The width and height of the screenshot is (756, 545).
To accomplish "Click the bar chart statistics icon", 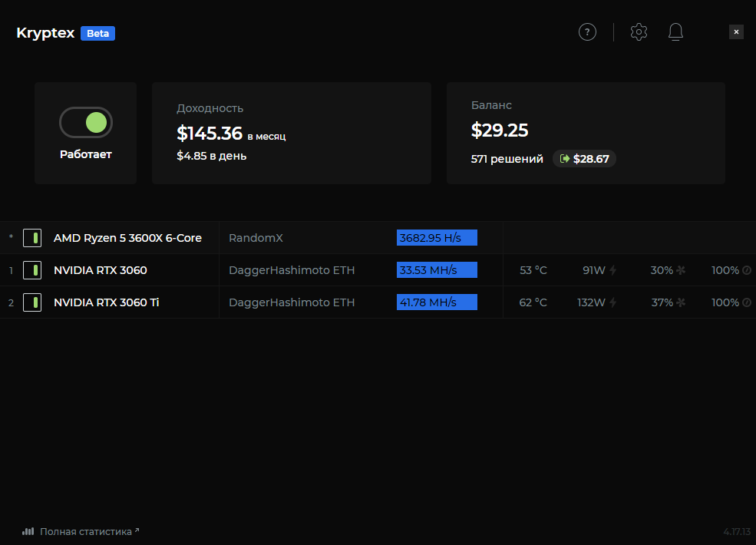I will click(28, 531).
